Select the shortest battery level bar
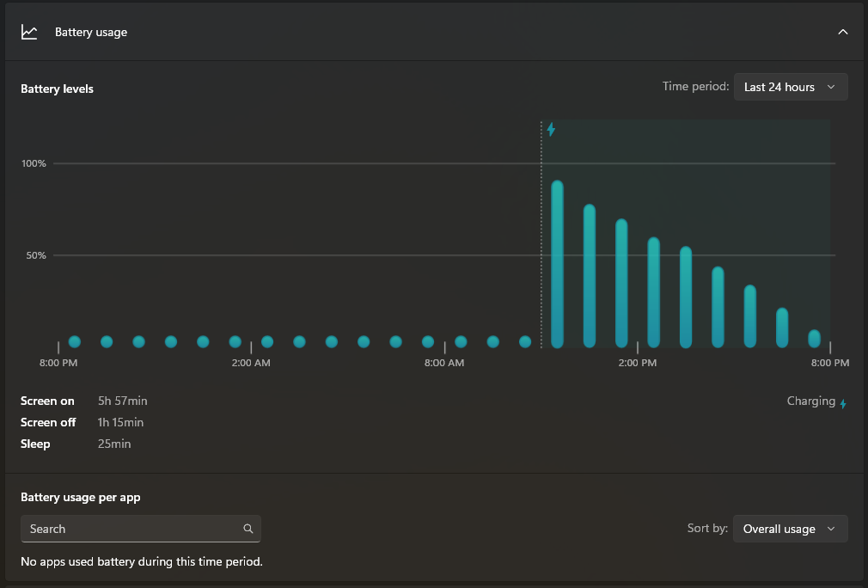 815,339
